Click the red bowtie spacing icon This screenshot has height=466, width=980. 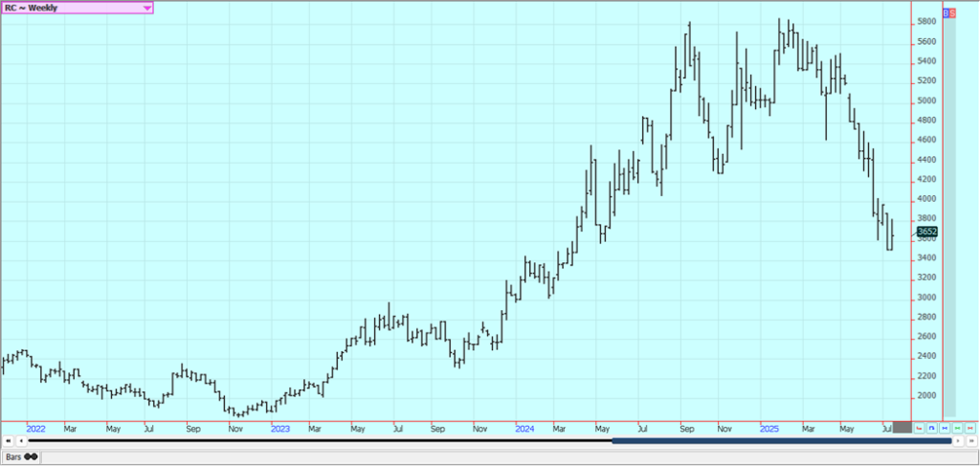click(970, 428)
